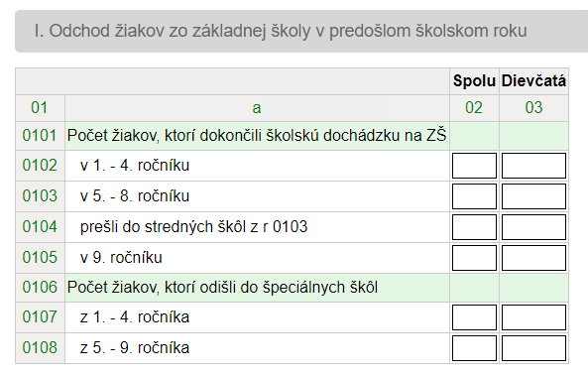Click row label odišli do špeciálnych škôl
Screen dimensions: 588x374
[x=222, y=288]
